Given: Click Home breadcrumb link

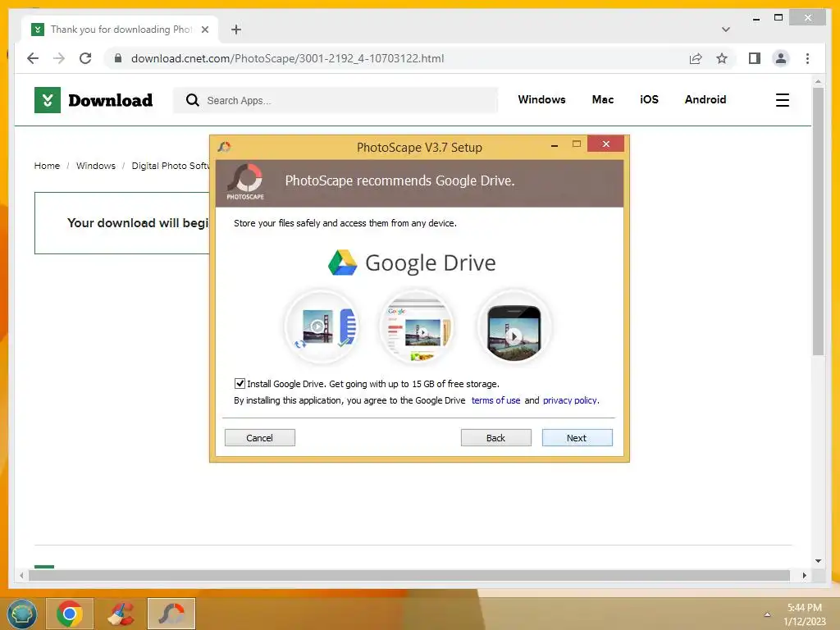Looking at the screenshot, I should (x=47, y=166).
